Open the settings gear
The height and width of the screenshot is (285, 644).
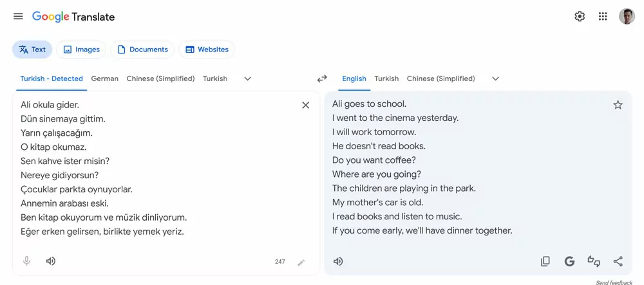[x=580, y=16]
